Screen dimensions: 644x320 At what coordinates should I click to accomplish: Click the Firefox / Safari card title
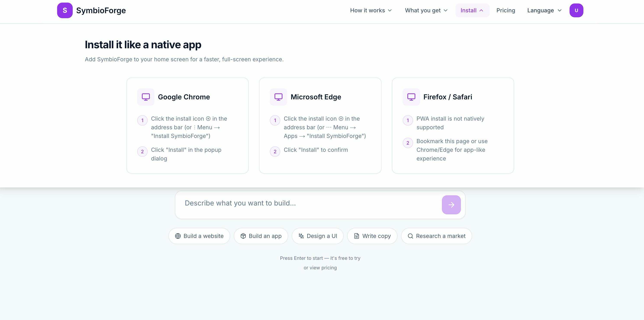(448, 97)
